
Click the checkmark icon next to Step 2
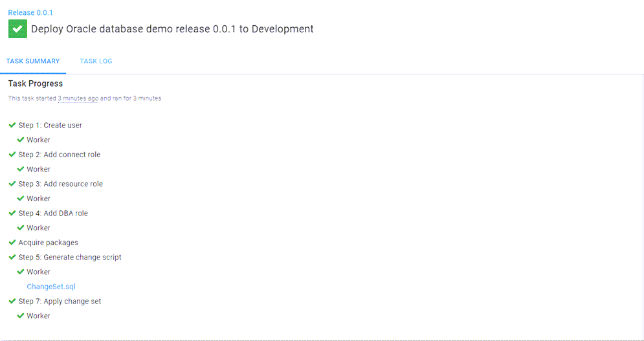[x=12, y=155]
